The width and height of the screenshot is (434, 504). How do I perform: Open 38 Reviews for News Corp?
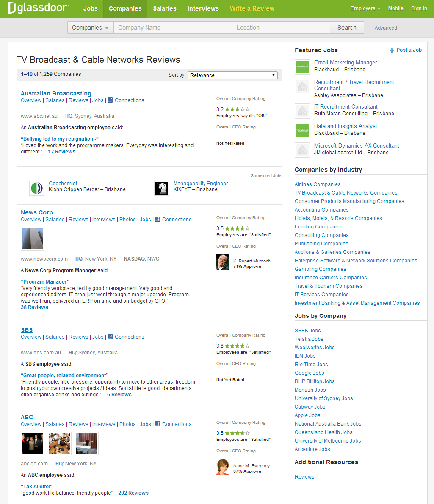(x=34, y=307)
